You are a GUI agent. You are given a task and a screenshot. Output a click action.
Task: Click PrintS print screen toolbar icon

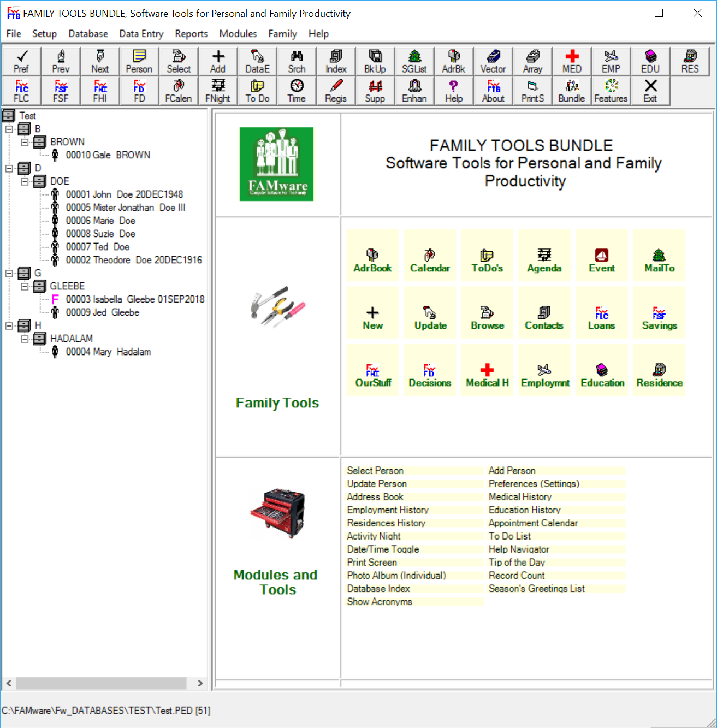pos(532,91)
